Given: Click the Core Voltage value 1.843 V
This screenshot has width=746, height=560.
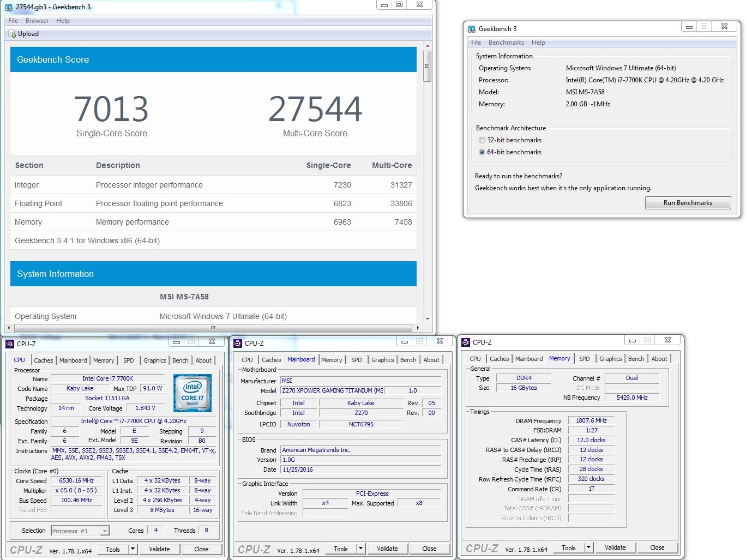Looking at the screenshot, I should [x=146, y=408].
